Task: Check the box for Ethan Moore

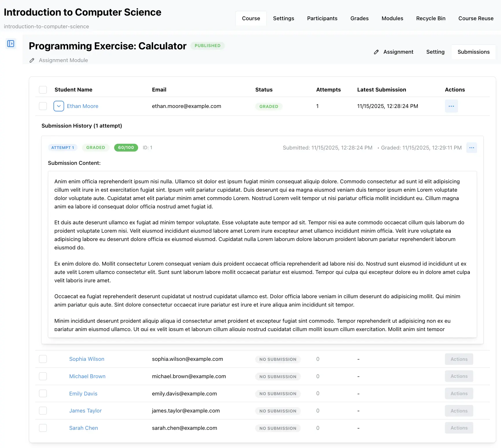Action: point(43,106)
